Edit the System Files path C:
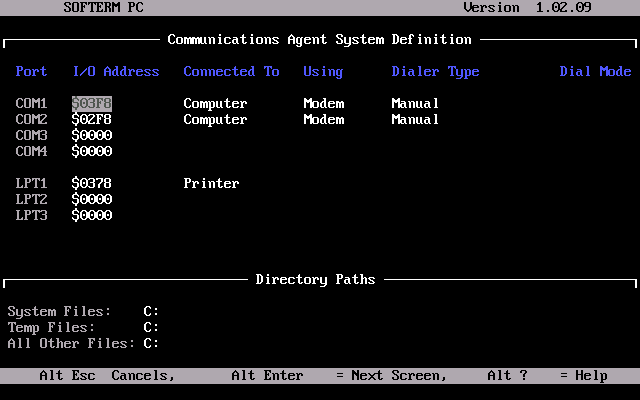This screenshot has height=400, width=640. (x=151, y=311)
